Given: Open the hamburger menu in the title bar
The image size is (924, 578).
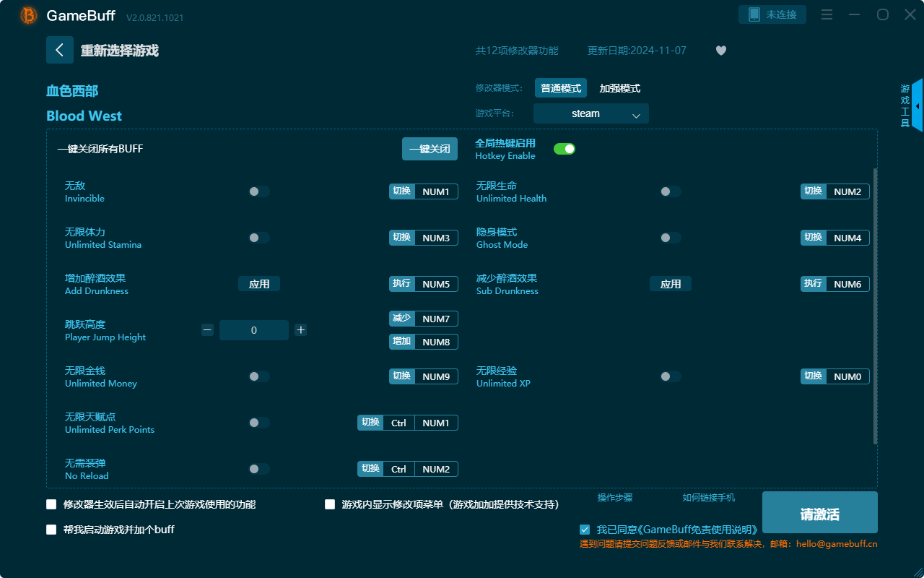Looking at the screenshot, I should point(826,14).
